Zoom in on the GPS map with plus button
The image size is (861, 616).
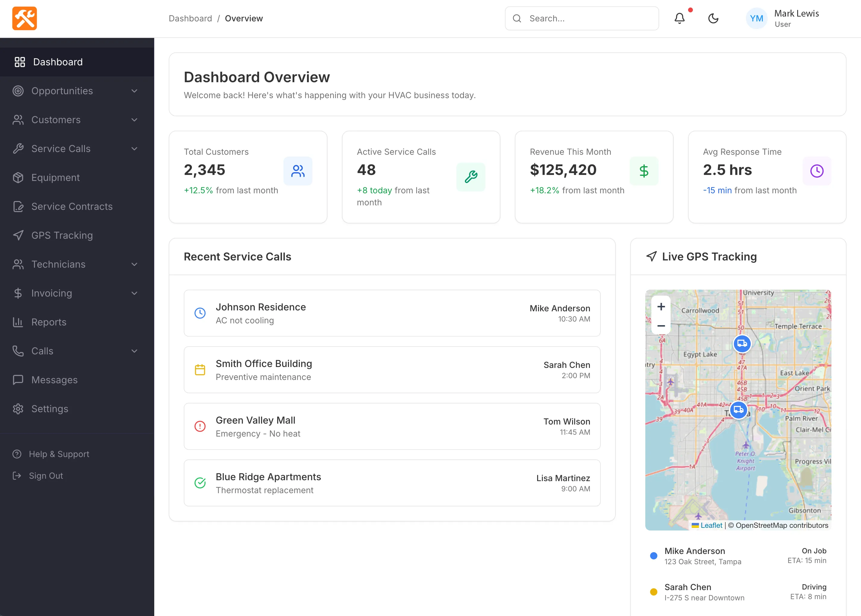(x=661, y=306)
